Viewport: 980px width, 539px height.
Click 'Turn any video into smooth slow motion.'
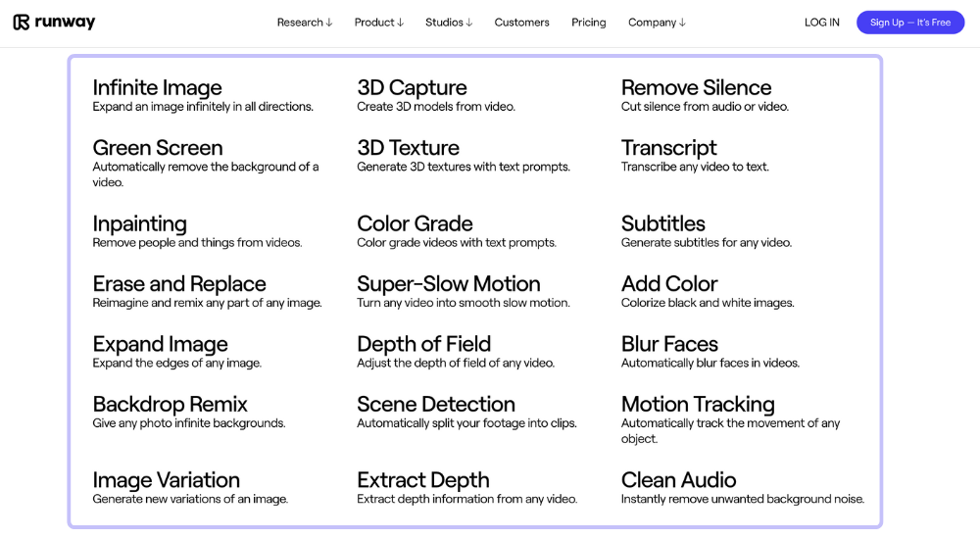pos(464,303)
